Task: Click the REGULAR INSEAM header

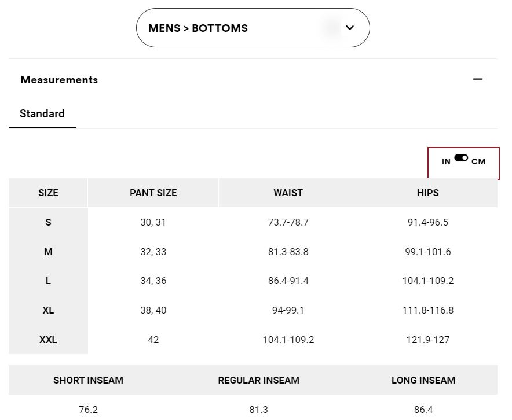Action: click(259, 380)
